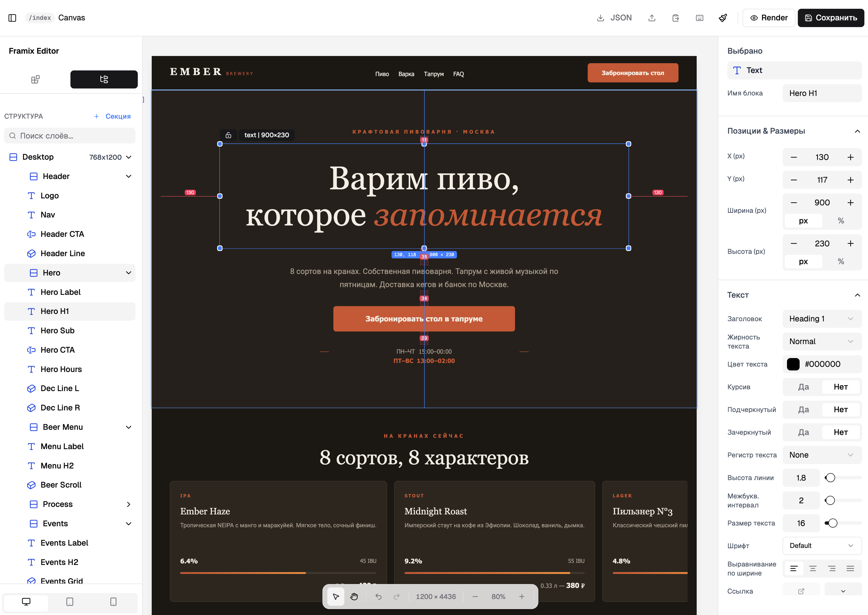The image size is (868, 615).
Task: Open Жирность текста Normal dropdown
Action: [822, 342]
